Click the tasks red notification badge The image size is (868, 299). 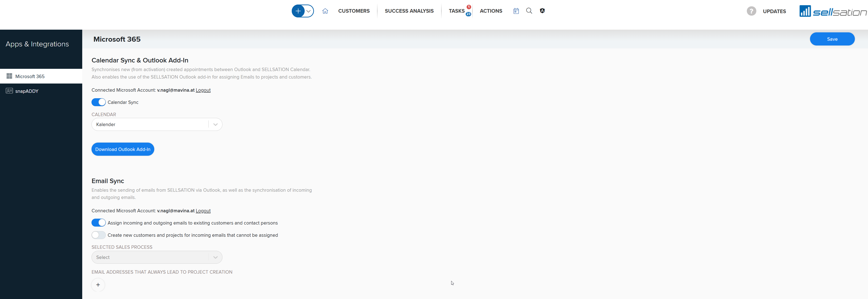tap(468, 7)
